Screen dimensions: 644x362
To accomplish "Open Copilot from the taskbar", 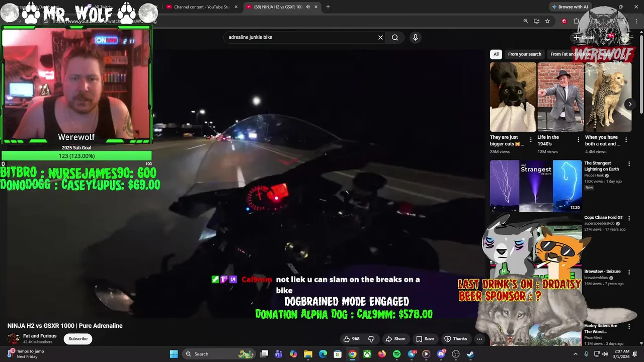I will [293, 354].
